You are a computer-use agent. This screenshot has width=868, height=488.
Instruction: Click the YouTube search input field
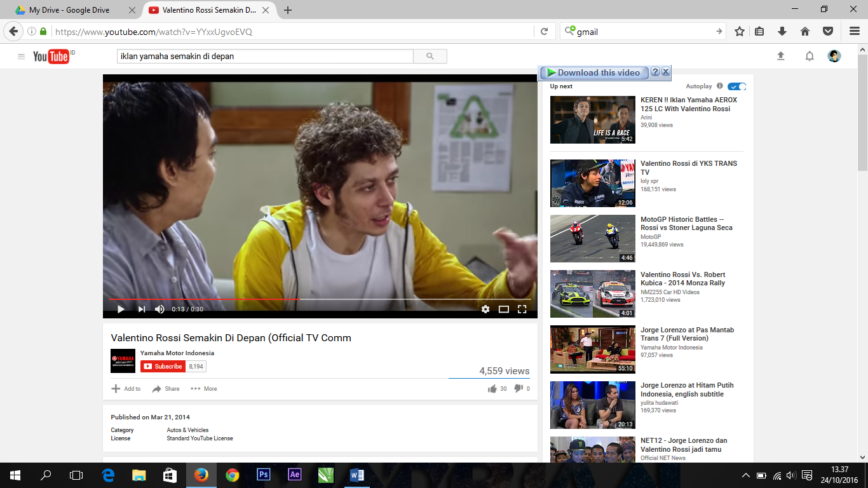(265, 57)
